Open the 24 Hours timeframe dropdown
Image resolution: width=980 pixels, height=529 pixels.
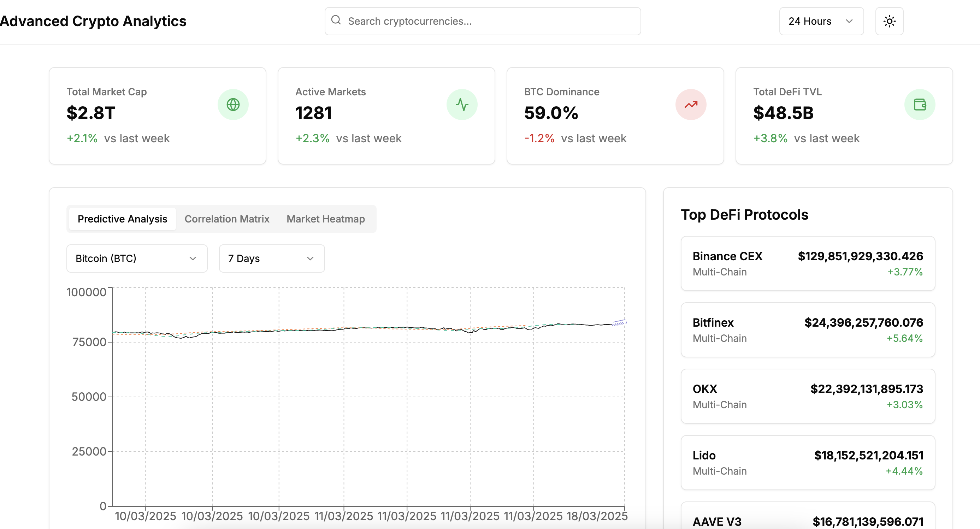[x=821, y=21]
